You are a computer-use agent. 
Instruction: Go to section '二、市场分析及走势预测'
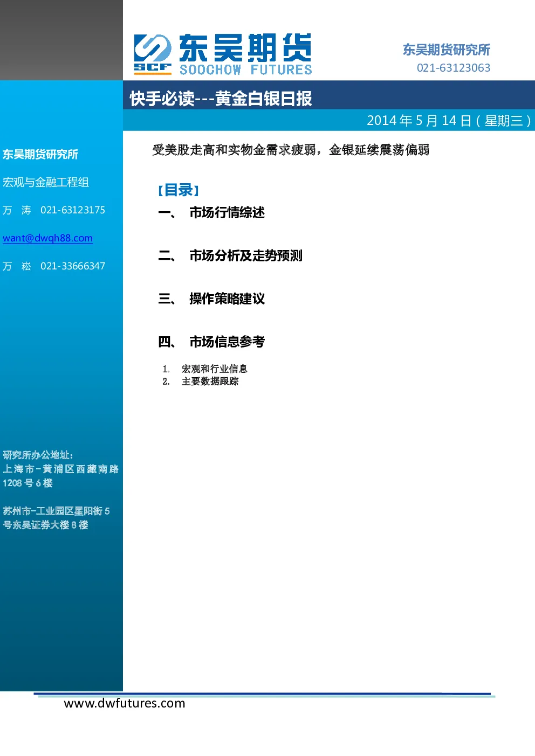[x=230, y=256]
